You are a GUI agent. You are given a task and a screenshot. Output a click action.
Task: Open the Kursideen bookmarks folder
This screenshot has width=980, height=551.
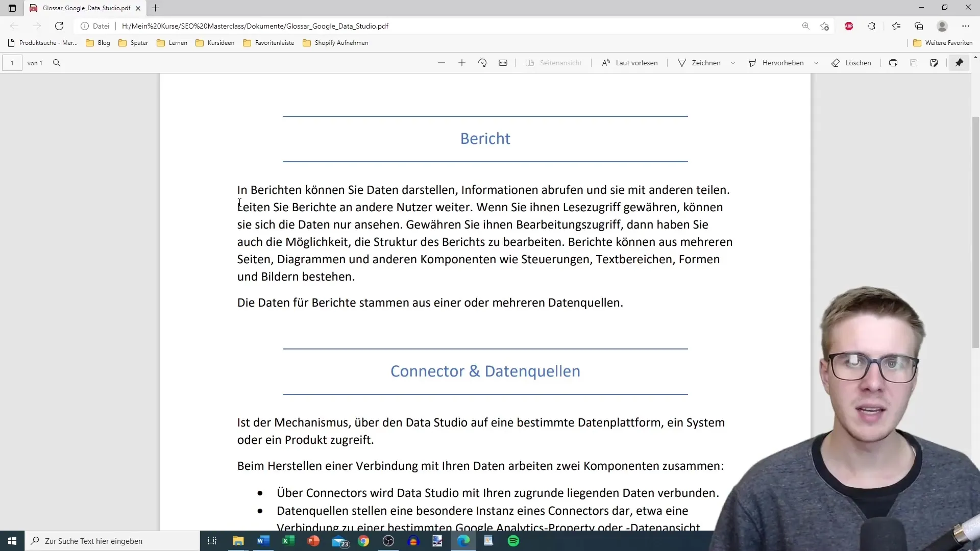215,43
